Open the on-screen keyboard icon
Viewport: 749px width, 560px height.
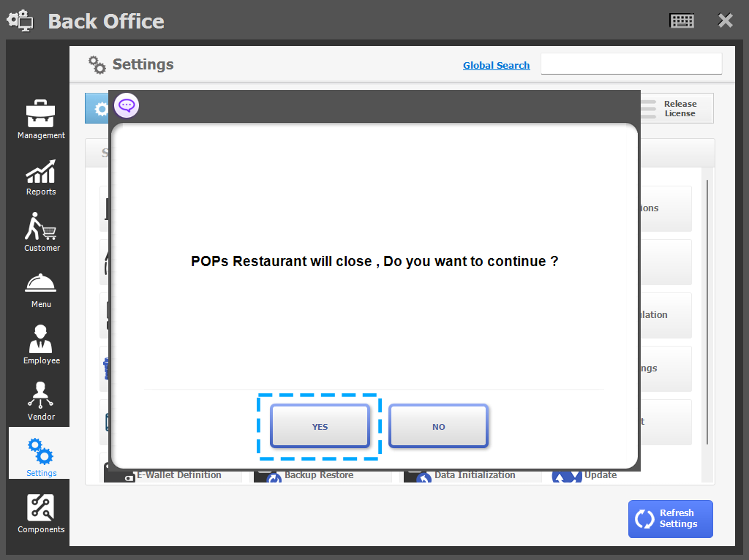coord(682,20)
